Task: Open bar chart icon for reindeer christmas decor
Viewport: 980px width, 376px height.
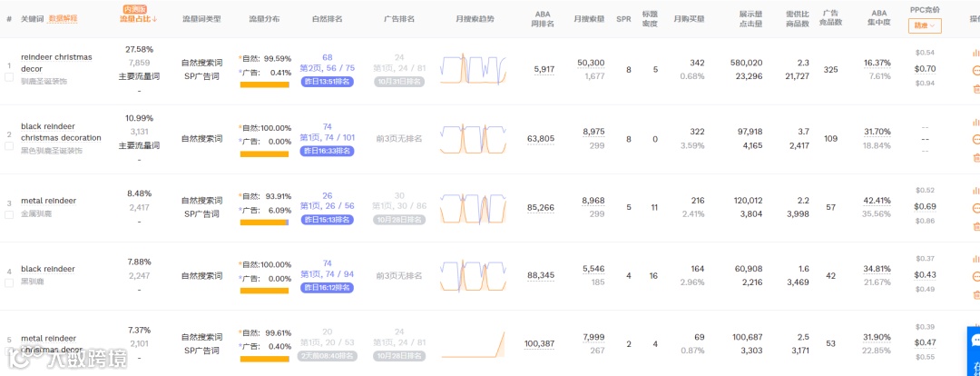Action: click(x=975, y=52)
